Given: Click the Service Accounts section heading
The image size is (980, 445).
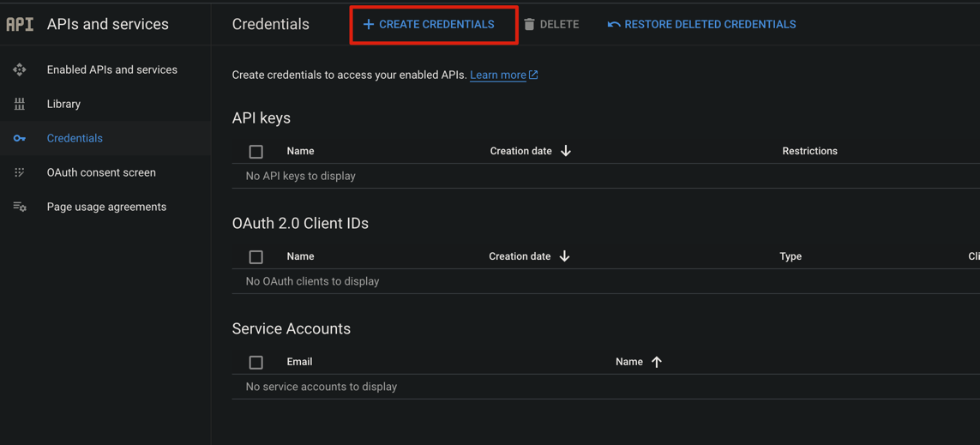Looking at the screenshot, I should coord(292,328).
